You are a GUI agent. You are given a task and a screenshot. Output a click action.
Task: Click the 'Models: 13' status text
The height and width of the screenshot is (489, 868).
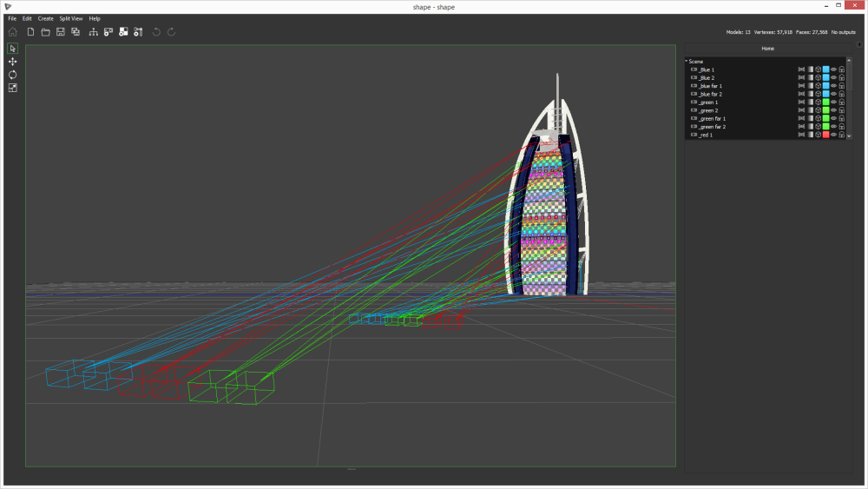tap(738, 32)
